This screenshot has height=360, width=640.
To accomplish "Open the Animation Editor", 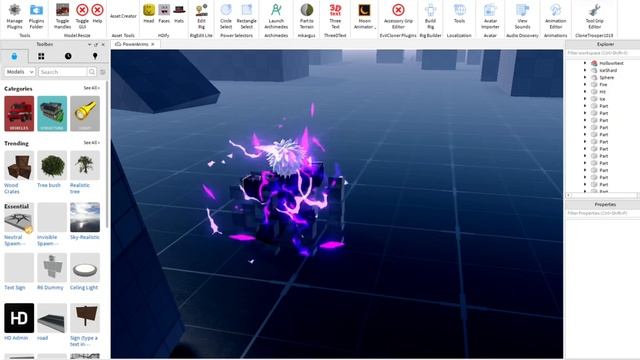I will (556, 16).
